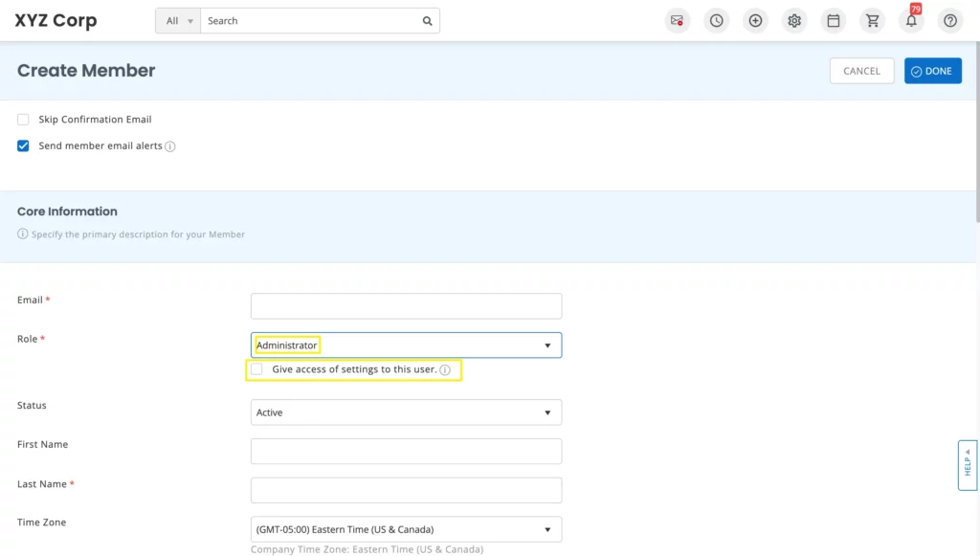This screenshot has width=980, height=556.
Task: Open the clock history icon
Action: tap(716, 21)
